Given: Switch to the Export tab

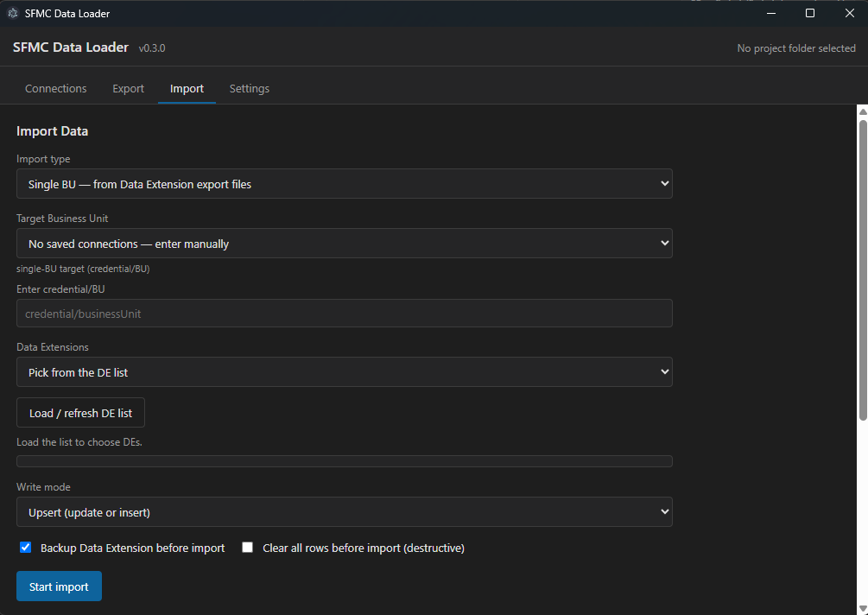Looking at the screenshot, I should (x=128, y=89).
